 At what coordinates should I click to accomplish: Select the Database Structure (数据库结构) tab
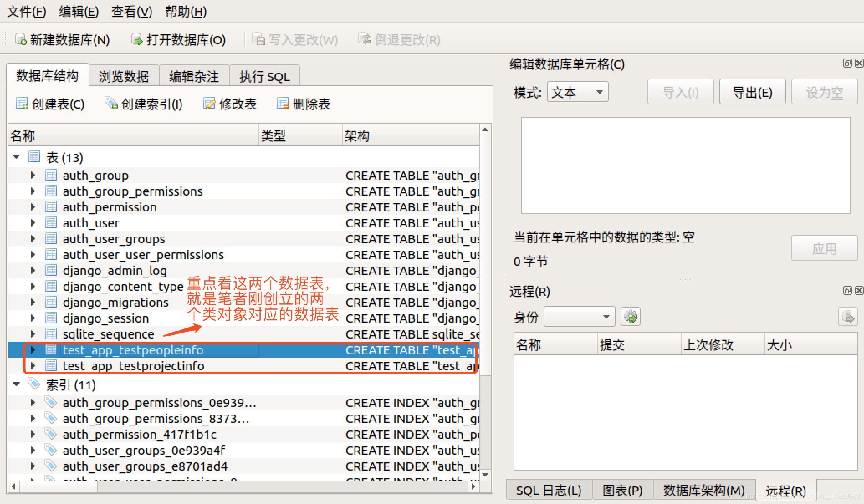[x=47, y=76]
